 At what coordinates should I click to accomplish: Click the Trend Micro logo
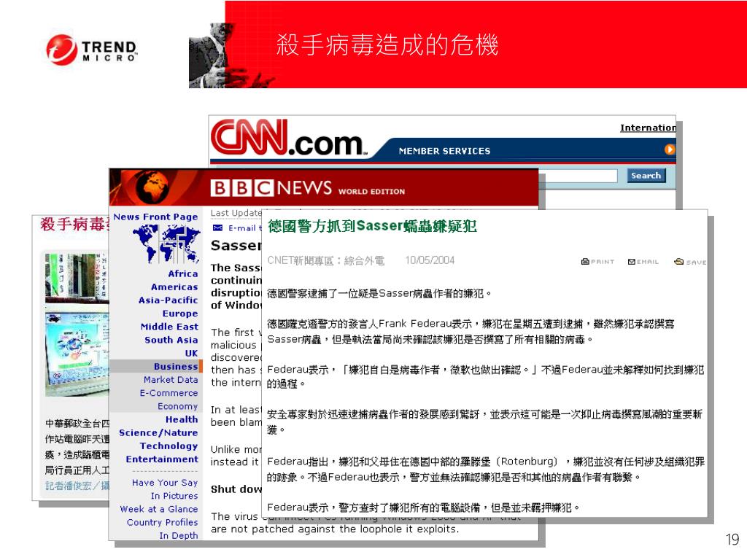[92, 50]
